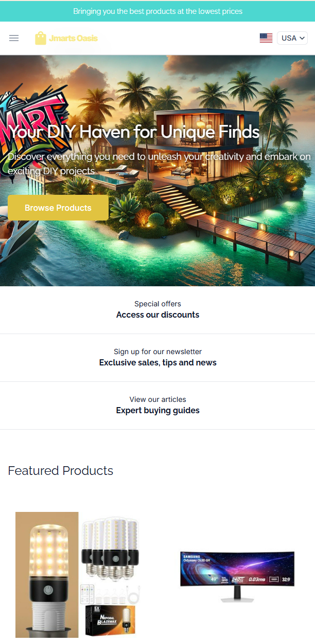Click the Special offers label
This screenshot has height=644, width=315.
click(157, 304)
